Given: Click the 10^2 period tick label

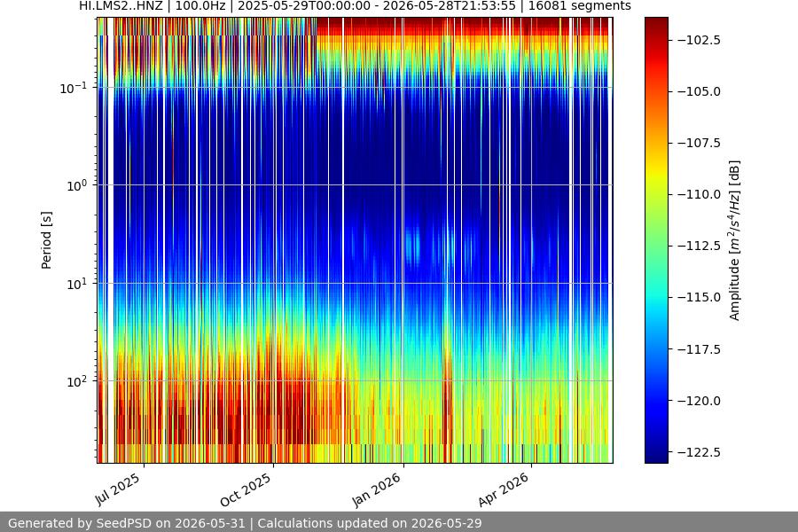Looking at the screenshot, I should [x=77, y=381].
